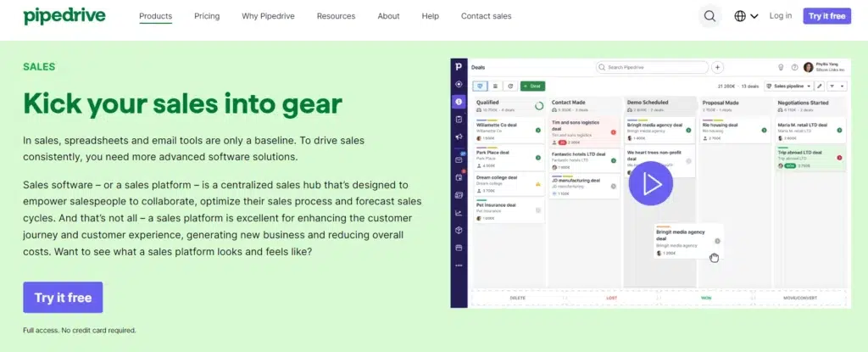Open the Products menu
The width and height of the screenshot is (868, 352).
click(x=156, y=16)
